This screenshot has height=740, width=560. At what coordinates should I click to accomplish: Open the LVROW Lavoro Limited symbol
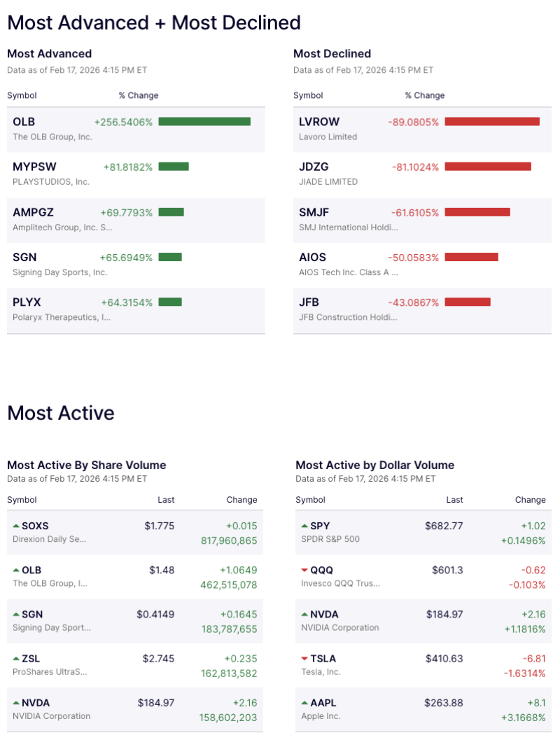point(319,121)
